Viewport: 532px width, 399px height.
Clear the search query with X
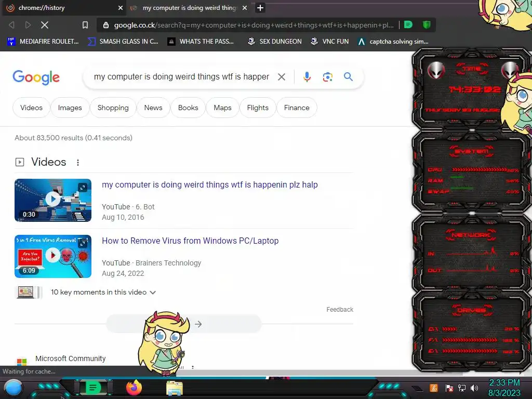281,77
